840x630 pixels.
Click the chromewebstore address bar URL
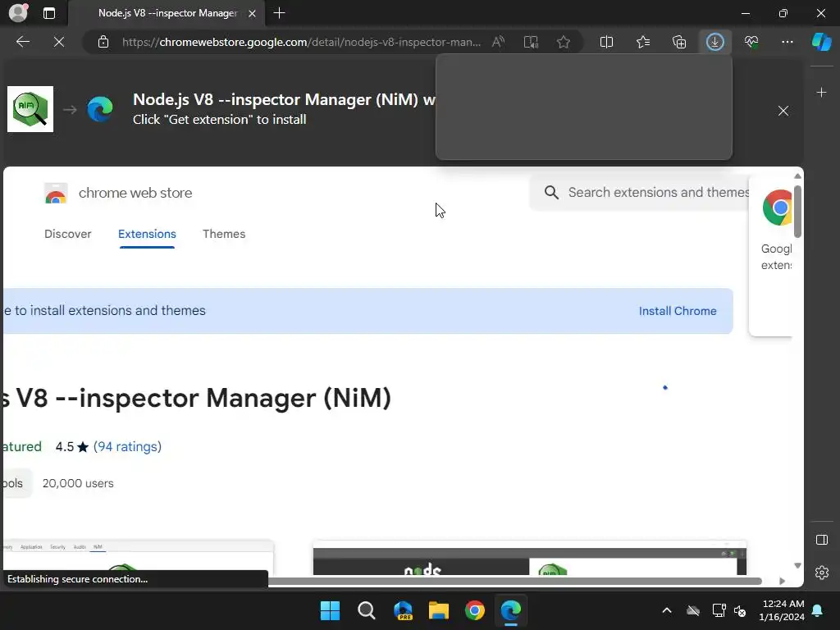pyautogui.click(x=301, y=42)
